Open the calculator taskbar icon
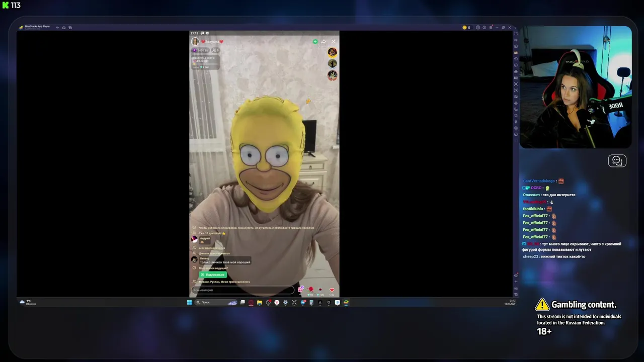Screen dimensions: 644x362 coord(311,302)
